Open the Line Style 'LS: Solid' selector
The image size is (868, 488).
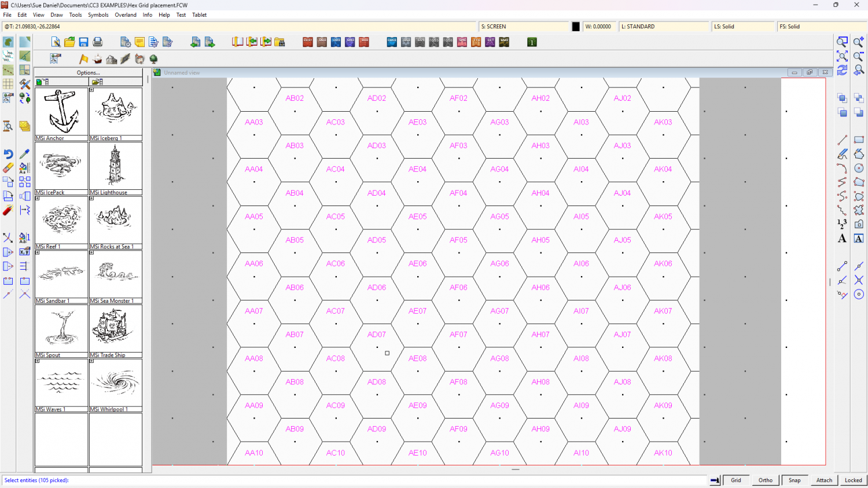coord(742,27)
